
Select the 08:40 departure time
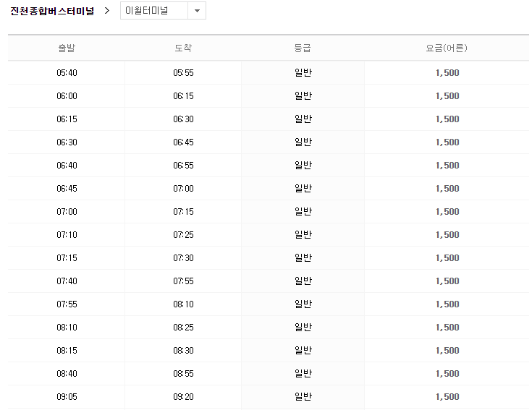coord(67,374)
